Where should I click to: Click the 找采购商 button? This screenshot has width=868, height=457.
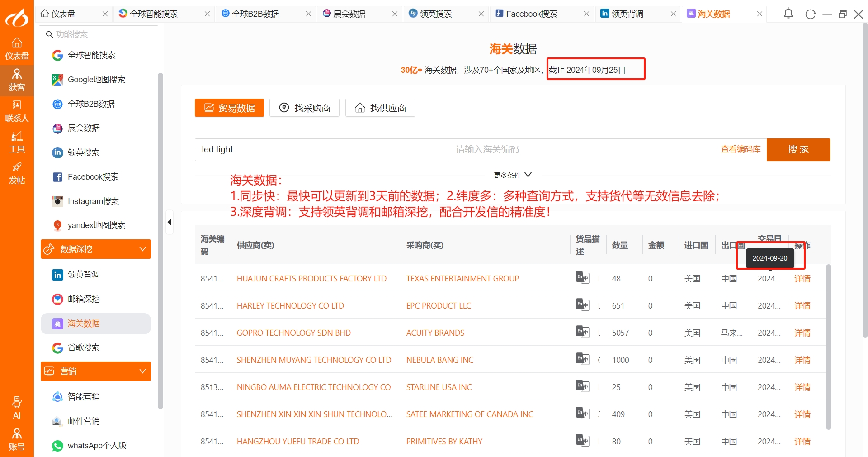tap(304, 108)
